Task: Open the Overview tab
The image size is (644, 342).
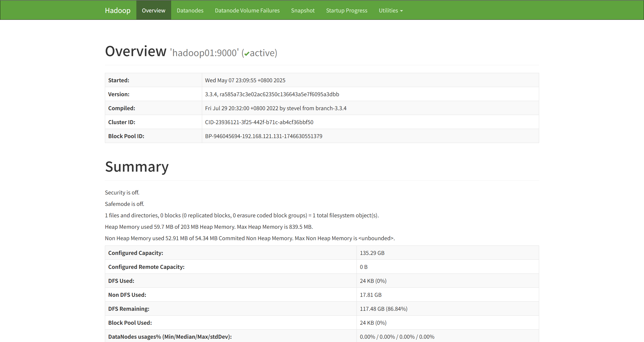Action: point(153,10)
